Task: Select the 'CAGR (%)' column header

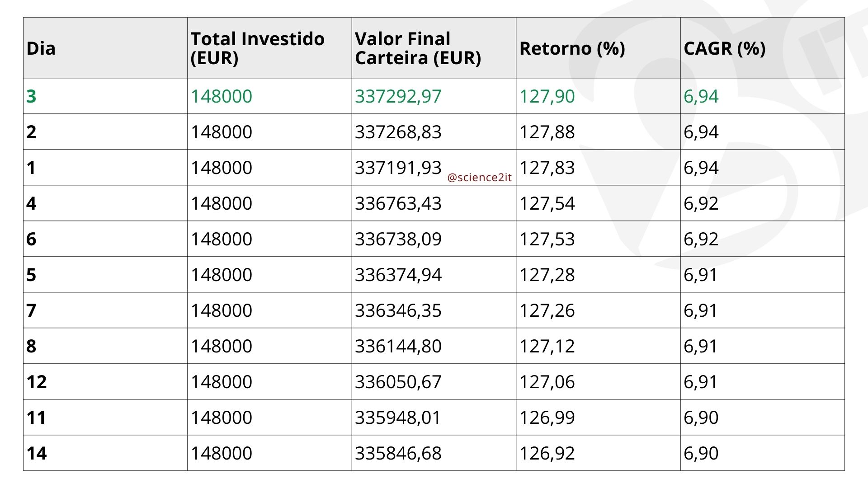Action: [724, 48]
